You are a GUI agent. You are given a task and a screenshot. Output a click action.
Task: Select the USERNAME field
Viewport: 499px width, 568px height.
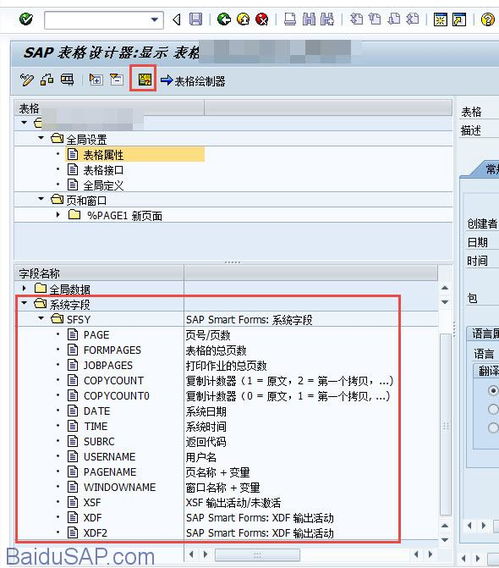[109, 456]
